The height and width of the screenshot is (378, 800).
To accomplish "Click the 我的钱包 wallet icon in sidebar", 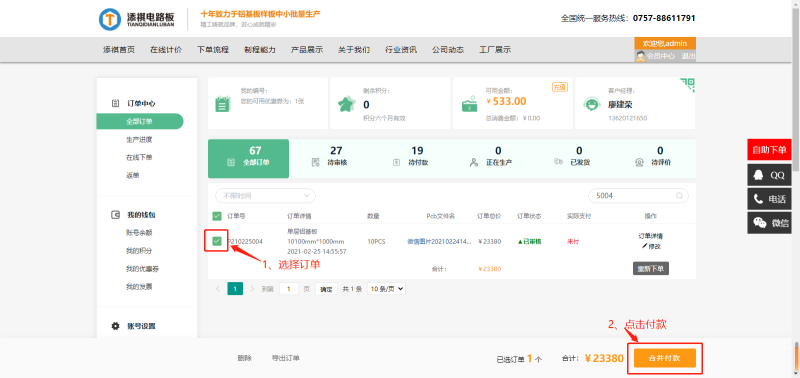I will 115,215.
